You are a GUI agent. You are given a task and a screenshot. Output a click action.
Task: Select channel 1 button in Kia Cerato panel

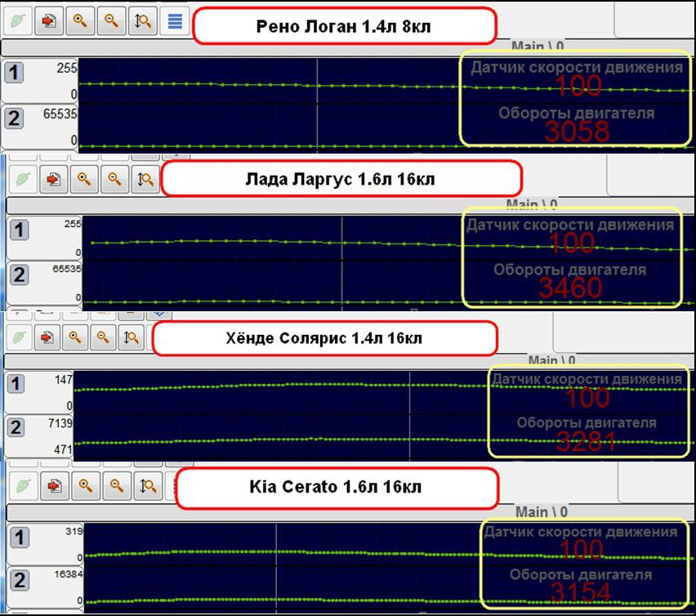[x=19, y=538]
